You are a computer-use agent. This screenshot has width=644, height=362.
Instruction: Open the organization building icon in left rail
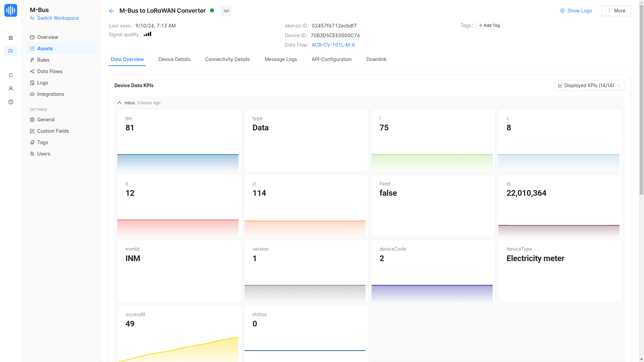pos(11,38)
